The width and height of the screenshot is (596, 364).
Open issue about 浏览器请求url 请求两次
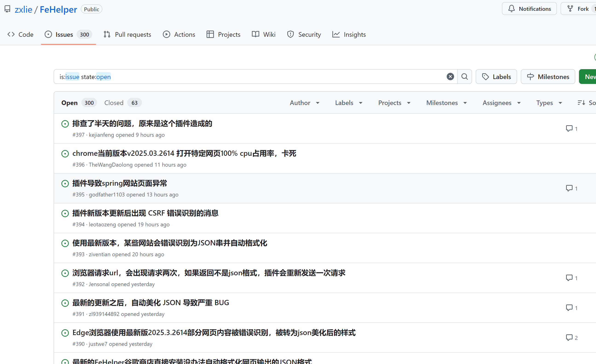[209, 273]
